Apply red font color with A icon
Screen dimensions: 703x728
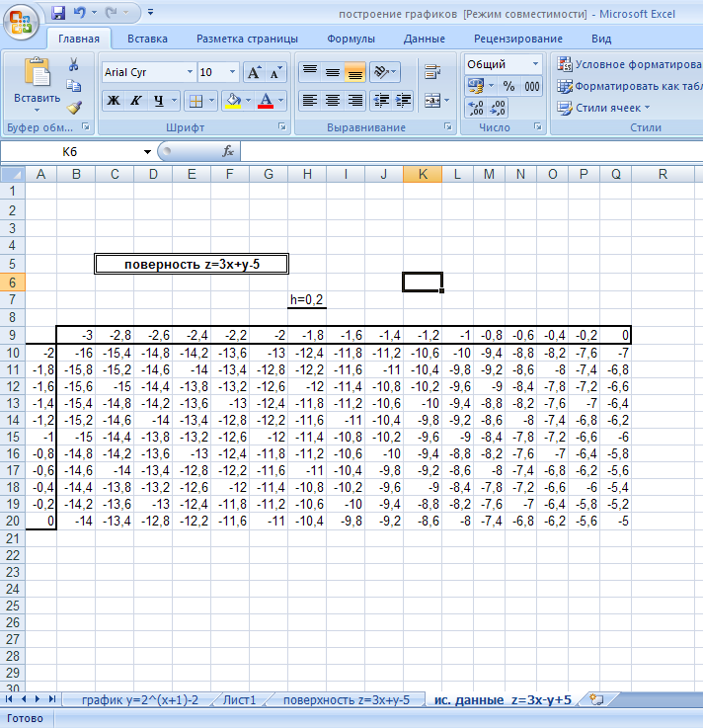[266, 101]
